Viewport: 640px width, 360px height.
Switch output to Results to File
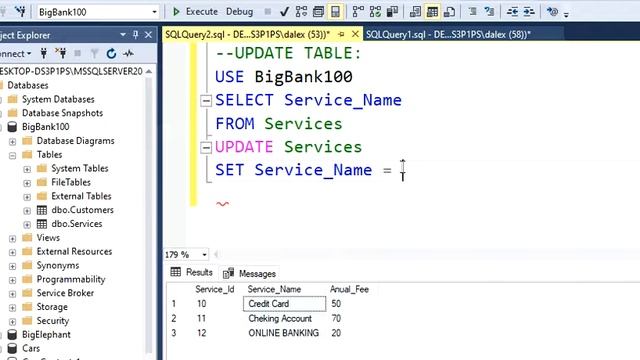(x=449, y=11)
